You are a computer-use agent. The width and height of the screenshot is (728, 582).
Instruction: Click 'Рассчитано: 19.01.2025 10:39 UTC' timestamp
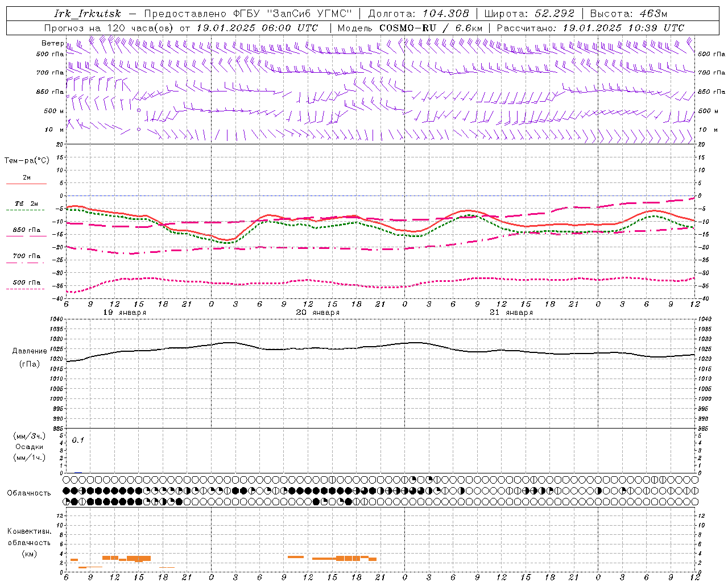pyautogui.click(x=590, y=28)
